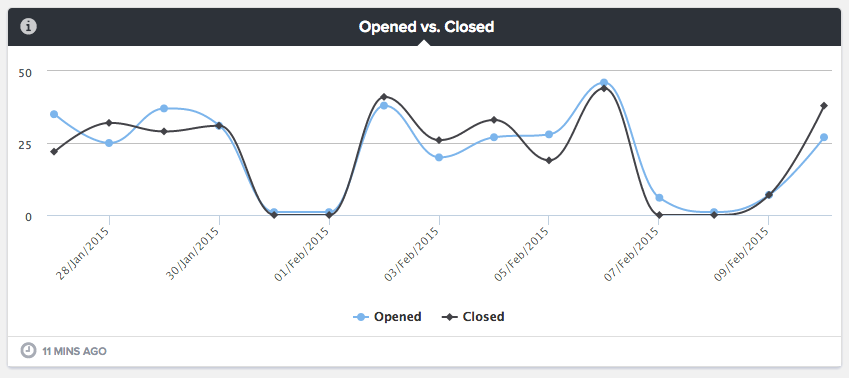The height and width of the screenshot is (378, 849).
Task: Click the 05/Feb/2015 axis label
Action: pyautogui.click(x=521, y=253)
